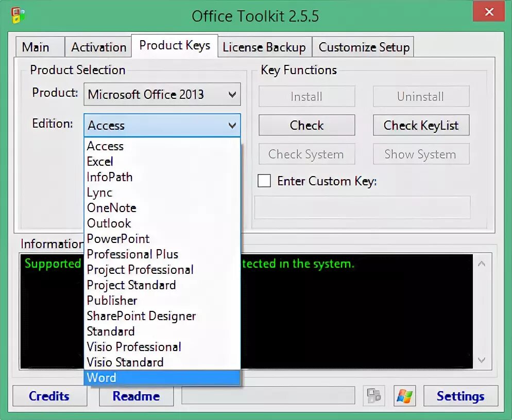Viewport: 512px width, 420px height.
Task: Click the Uninstall button
Action: [x=421, y=96]
